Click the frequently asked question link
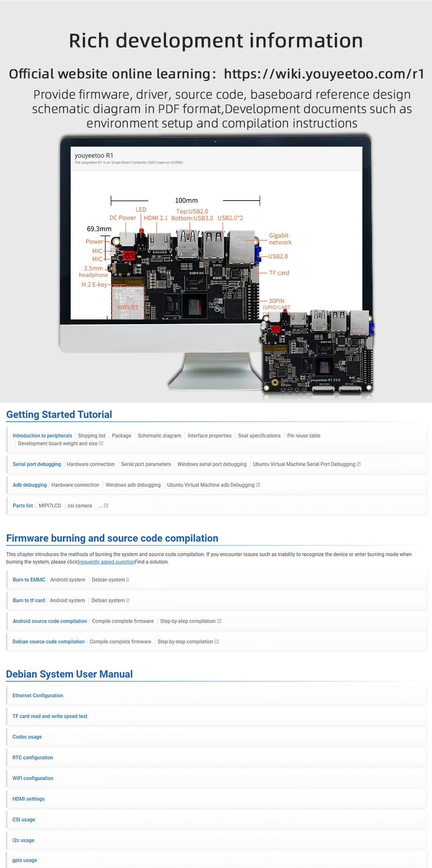This screenshot has height=868, width=432. (106, 562)
